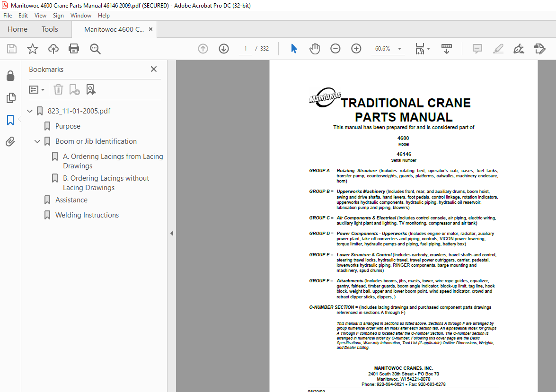Image resolution: width=556 pixels, height=392 pixels.
Task: Click the page number input field
Action: (245, 49)
